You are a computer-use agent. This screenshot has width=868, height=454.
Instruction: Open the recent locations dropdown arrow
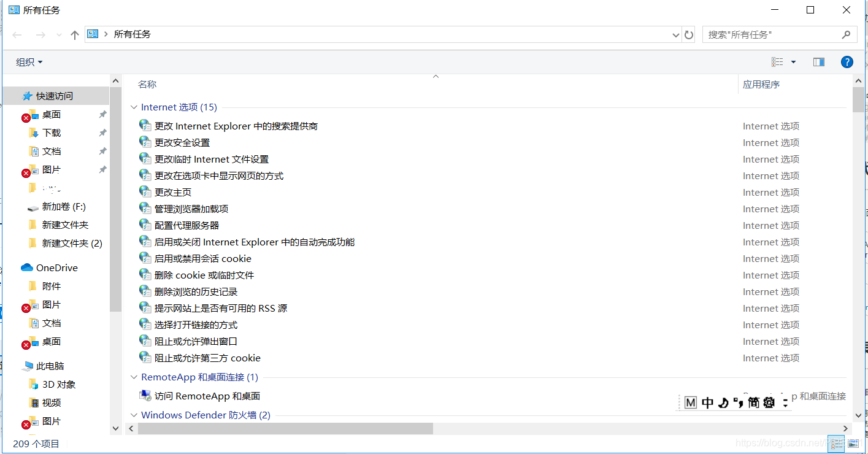(x=59, y=35)
